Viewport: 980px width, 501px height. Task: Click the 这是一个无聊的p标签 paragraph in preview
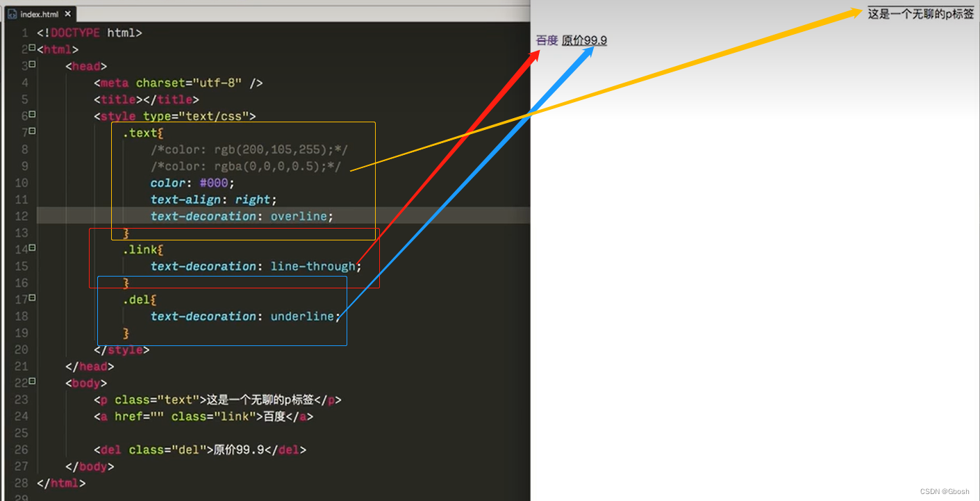920,14
